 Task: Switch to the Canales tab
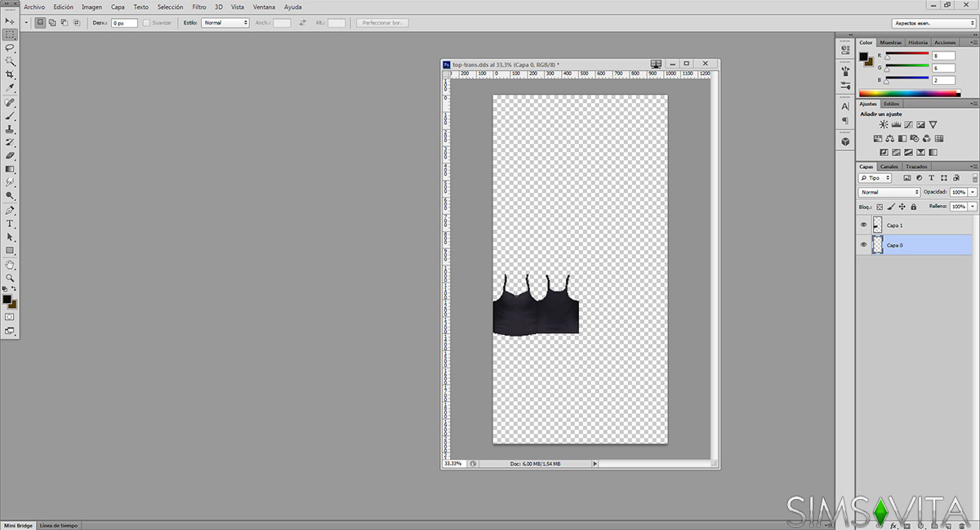tap(889, 167)
